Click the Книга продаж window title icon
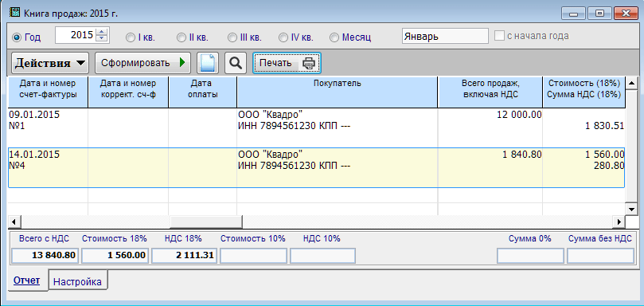The width and height of the screenshot is (644, 306). [x=15, y=13]
